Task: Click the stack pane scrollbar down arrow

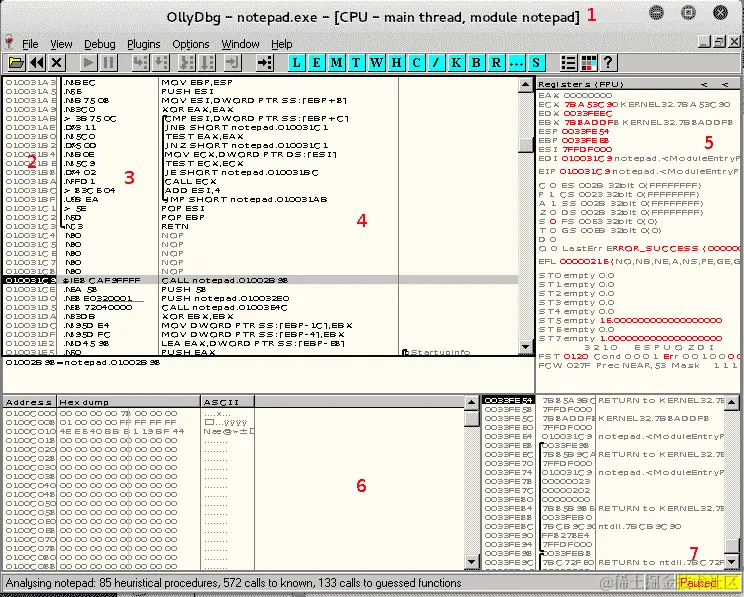Action: click(x=732, y=562)
